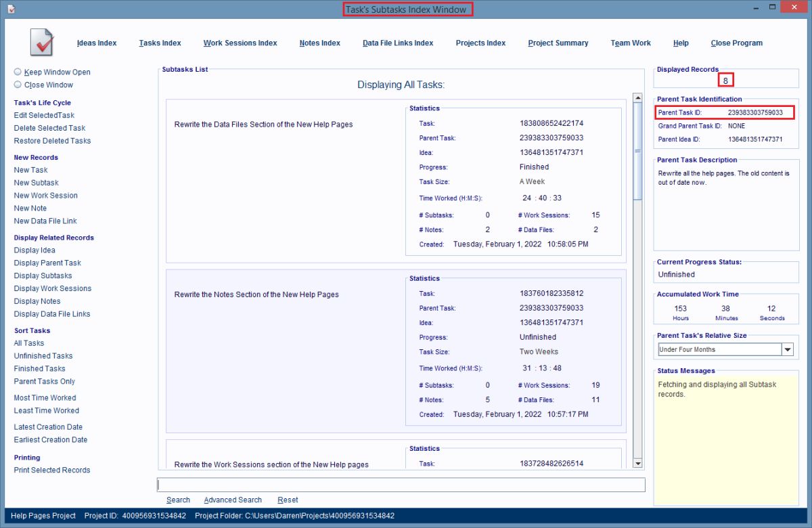Open Data File Links Index menu
This screenshot has height=528, width=812.
click(x=398, y=43)
